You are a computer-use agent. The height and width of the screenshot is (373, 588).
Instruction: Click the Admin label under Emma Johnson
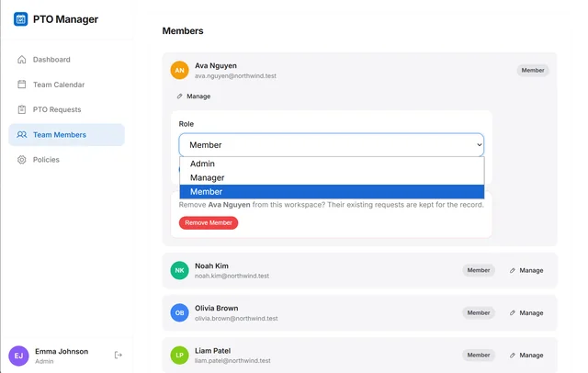(44, 361)
